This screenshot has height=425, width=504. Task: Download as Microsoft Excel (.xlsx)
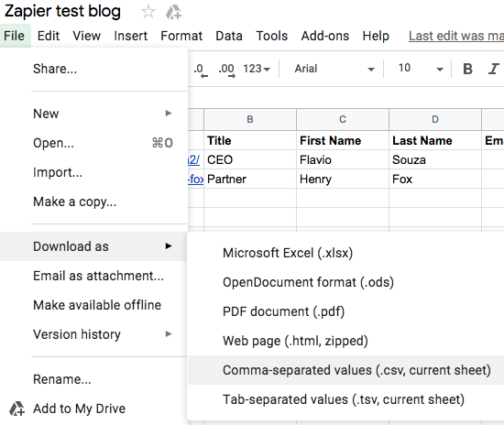[345, 253]
